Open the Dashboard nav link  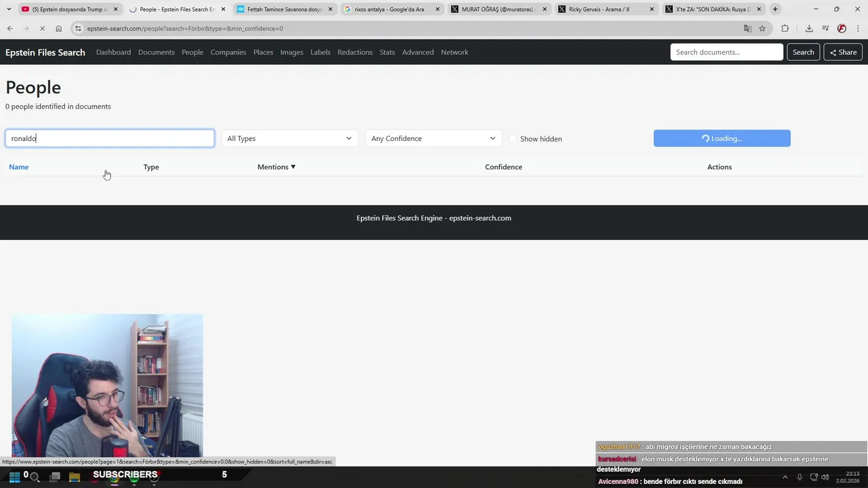coord(113,52)
